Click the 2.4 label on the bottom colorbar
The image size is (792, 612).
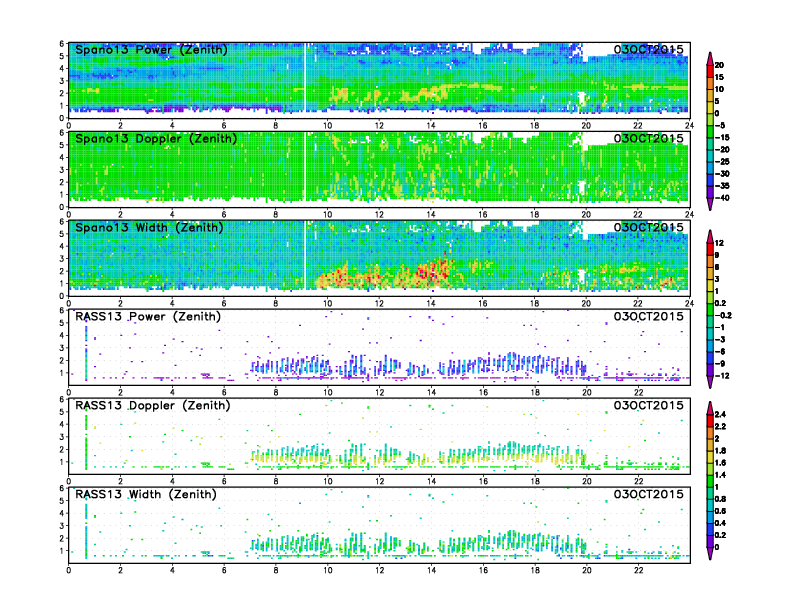(x=720, y=414)
